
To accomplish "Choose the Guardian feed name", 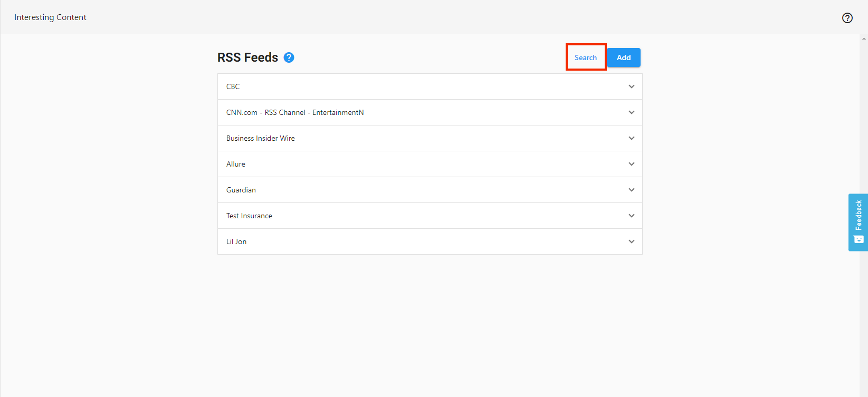I will click(241, 190).
